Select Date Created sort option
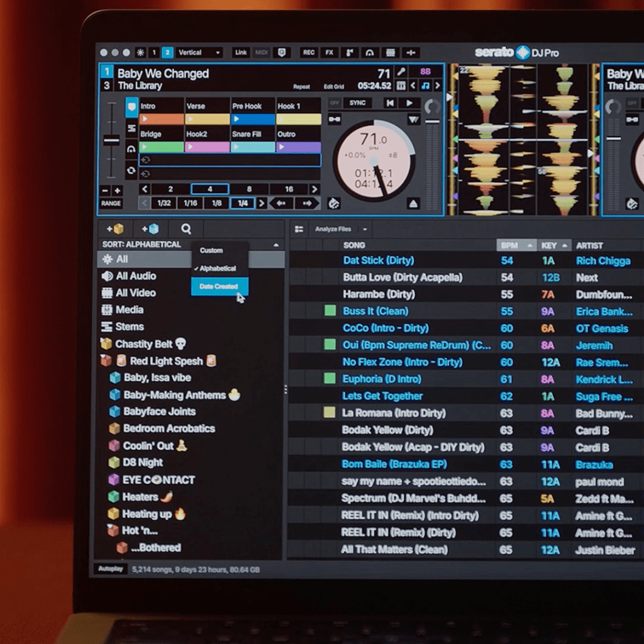This screenshot has width=644, height=644. tap(219, 286)
